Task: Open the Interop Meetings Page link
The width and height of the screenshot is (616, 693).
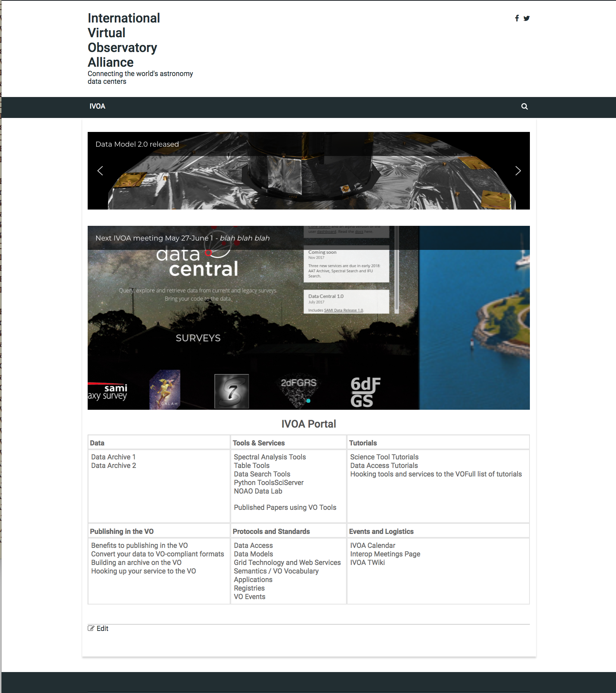Action: pyautogui.click(x=385, y=554)
